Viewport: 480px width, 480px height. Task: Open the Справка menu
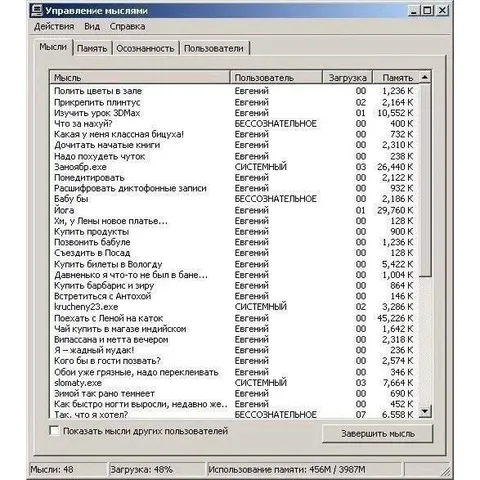[127, 26]
